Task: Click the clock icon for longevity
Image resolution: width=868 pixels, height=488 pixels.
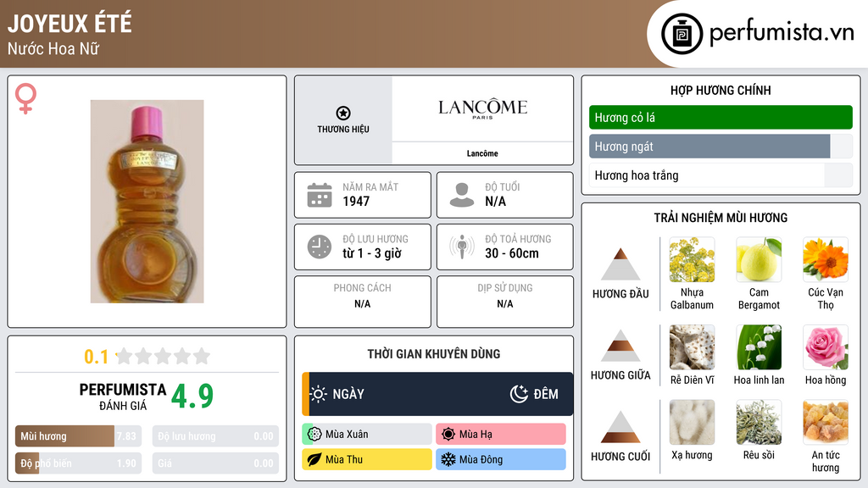Action: pyautogui.click(x=320, y=247)
